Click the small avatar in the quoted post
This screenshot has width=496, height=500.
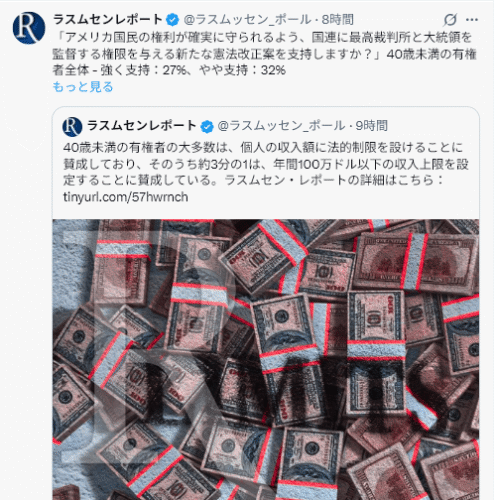pyautogui.click(x=72, y=127)
